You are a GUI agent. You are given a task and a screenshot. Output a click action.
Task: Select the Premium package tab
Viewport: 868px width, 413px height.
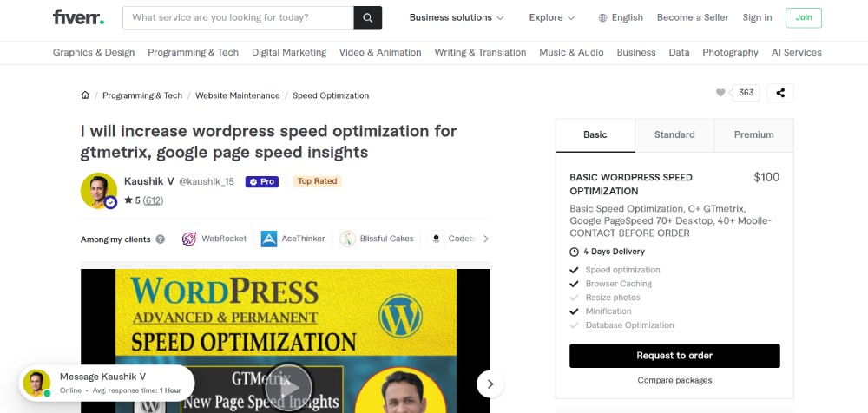pyautogui.click(x=754, y=135)
